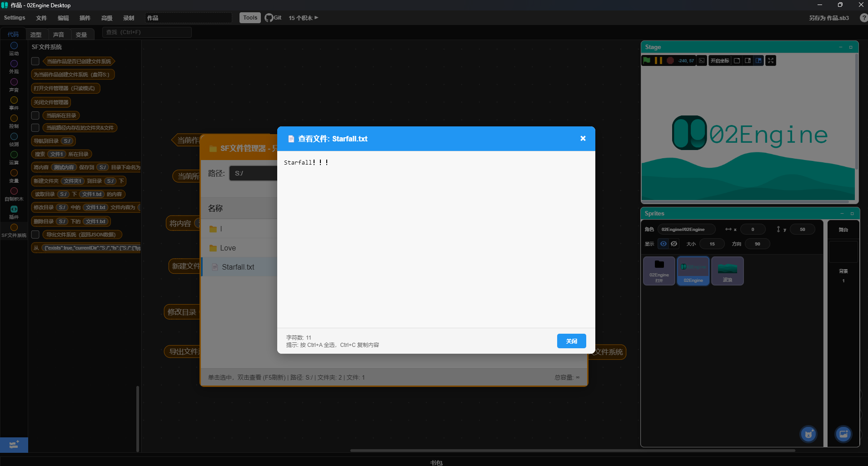This screenshot has height=466, width=868.
Task: Tick checkbox for 导出文件系统 block
Action: click(x=35, y=235)
